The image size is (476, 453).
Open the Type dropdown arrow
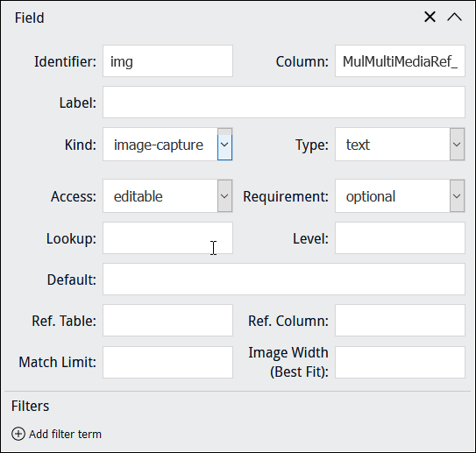click(x=458, y=145)
